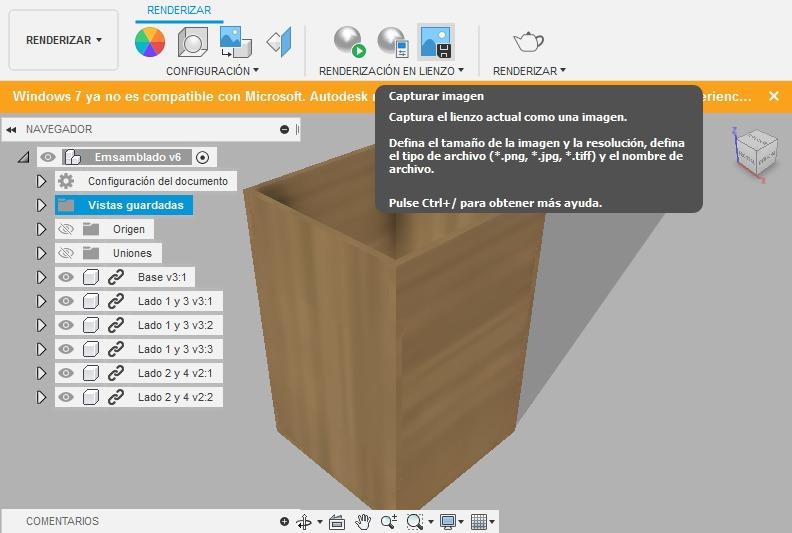Click the Capture Image icon
This screenshot has height=533, width=792.
pos(435,42)
